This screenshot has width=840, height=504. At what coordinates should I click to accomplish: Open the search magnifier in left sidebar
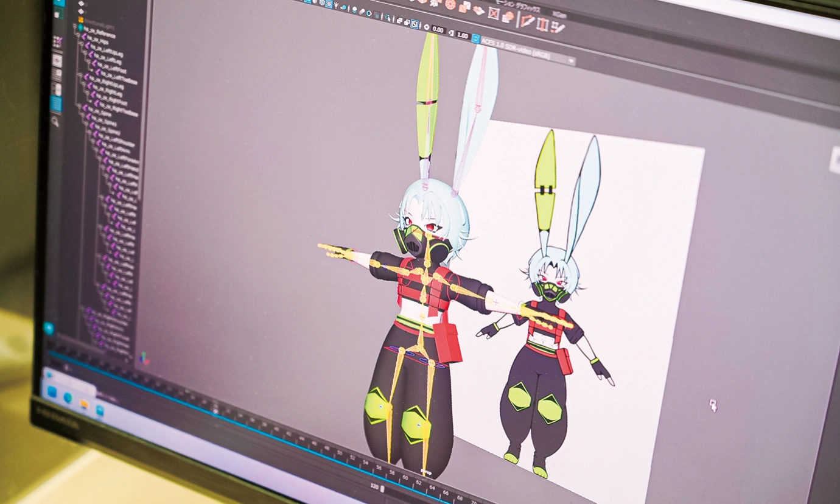coord(55,121)
